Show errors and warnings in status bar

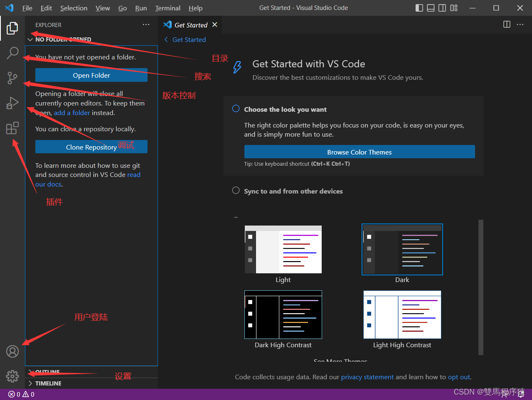click(22, 394)
